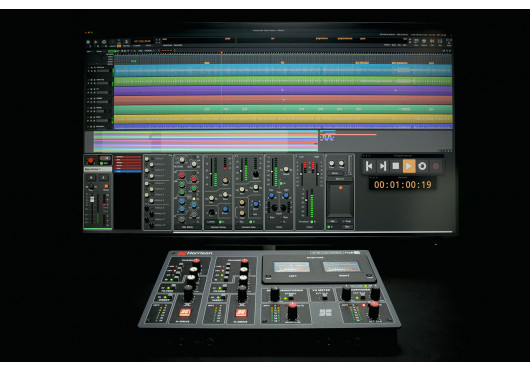The image size is (530, 371).
Task: Click the upper left green EQ knob
Action: [182, 185]
